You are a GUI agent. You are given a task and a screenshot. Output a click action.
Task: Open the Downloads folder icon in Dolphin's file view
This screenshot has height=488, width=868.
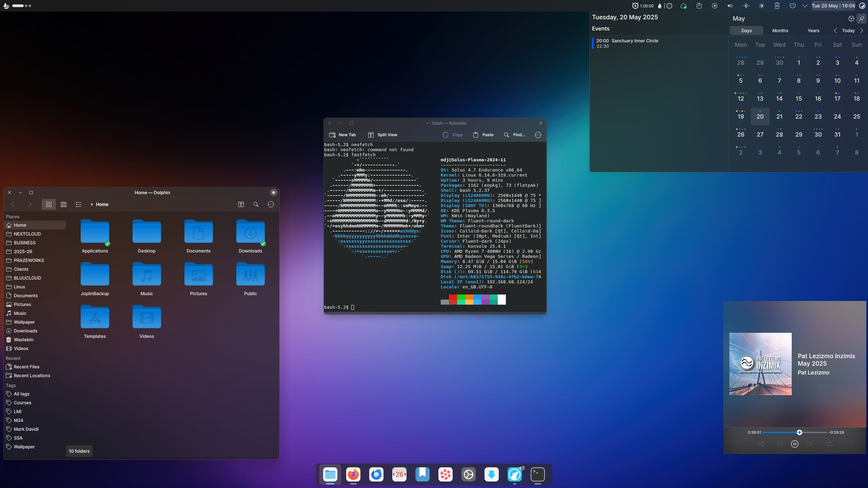pyautogui.click(x=251, y=237)
